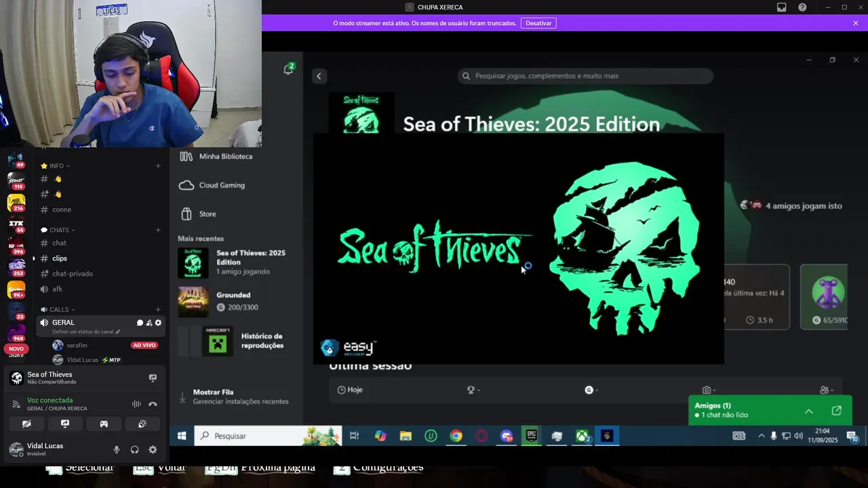
Task: Open Histórico de reproduções entry
Action: pos(233,341)
